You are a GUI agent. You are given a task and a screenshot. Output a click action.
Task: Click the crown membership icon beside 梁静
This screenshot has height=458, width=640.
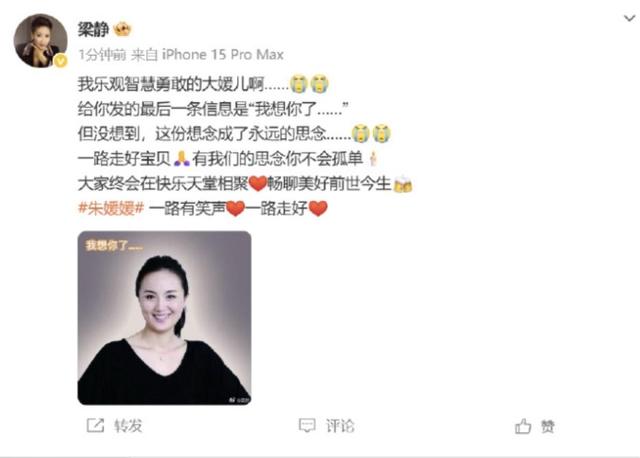(x=122, y=29)
